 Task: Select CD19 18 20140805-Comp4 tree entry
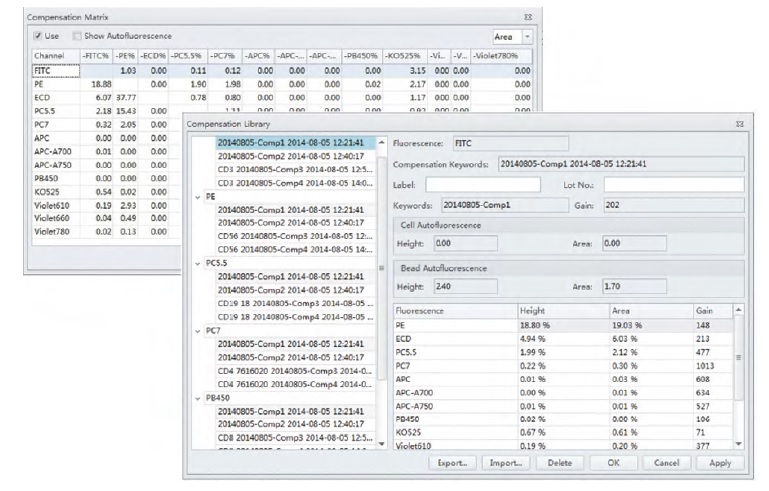pyautogui.click(x=296, y=317)
